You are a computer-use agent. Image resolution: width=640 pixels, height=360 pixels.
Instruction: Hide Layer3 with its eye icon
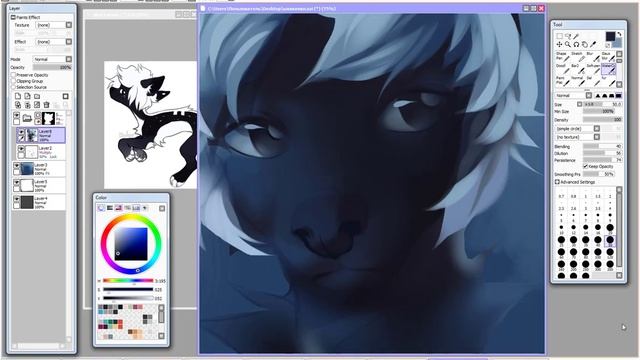[17, 166]
